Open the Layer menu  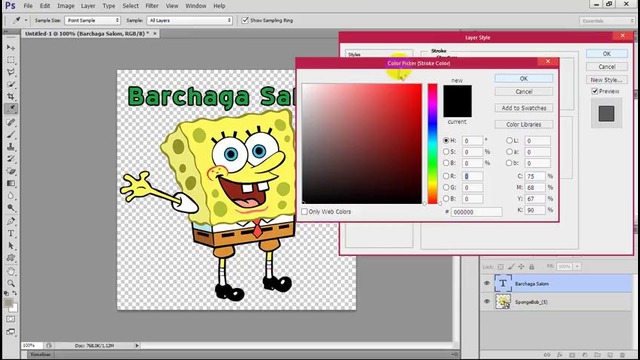coord(88,6)
